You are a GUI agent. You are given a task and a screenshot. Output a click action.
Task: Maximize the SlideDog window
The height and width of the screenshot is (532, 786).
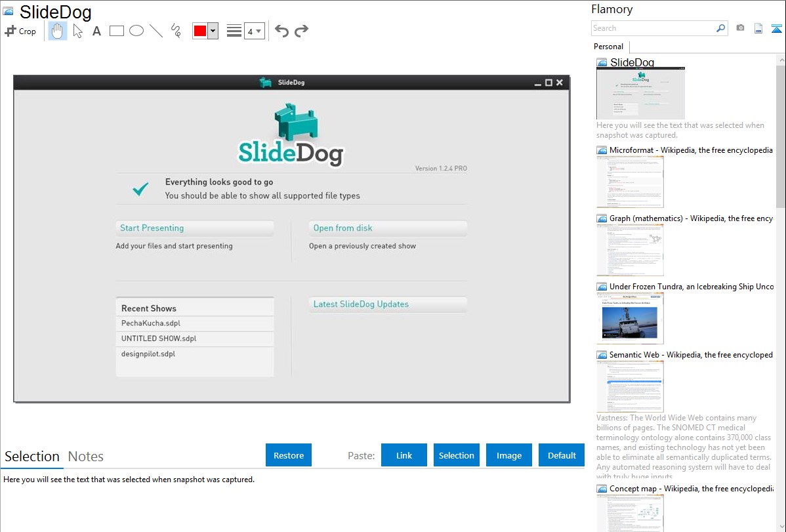click(x=548, y=83)
